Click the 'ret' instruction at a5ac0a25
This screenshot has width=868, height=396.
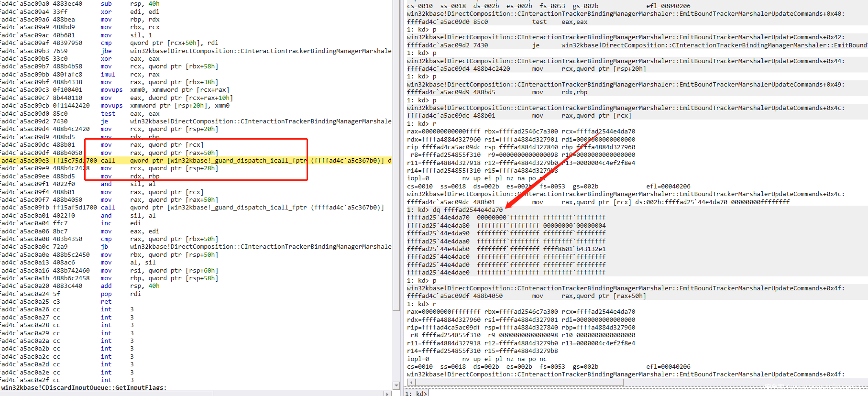(56, 302)
